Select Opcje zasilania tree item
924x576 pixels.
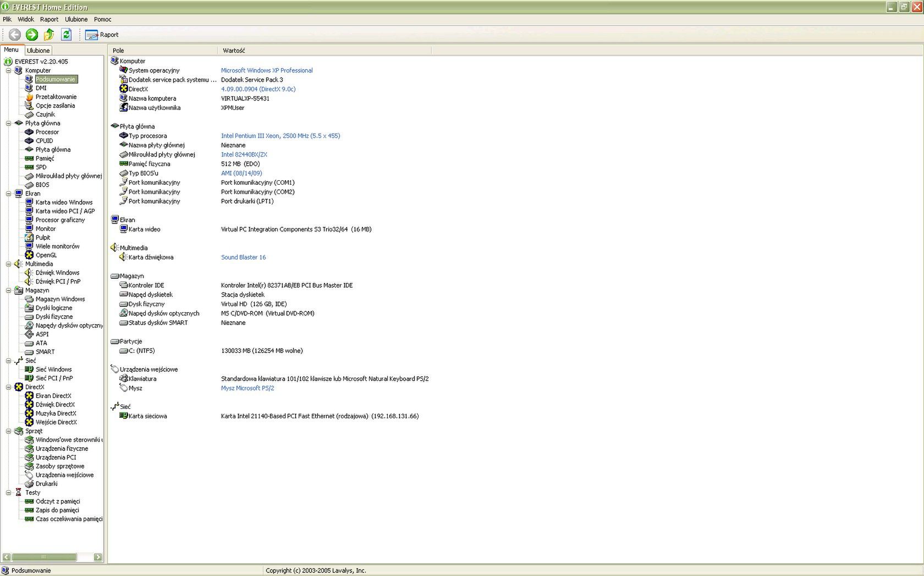[56, 106]
